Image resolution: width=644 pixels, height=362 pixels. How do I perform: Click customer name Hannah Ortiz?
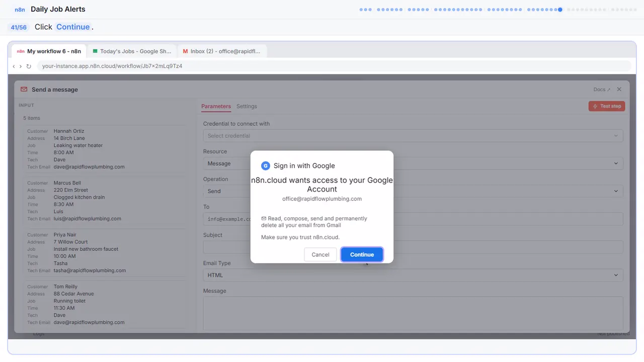pyautogui.click(x=69, y=131)
